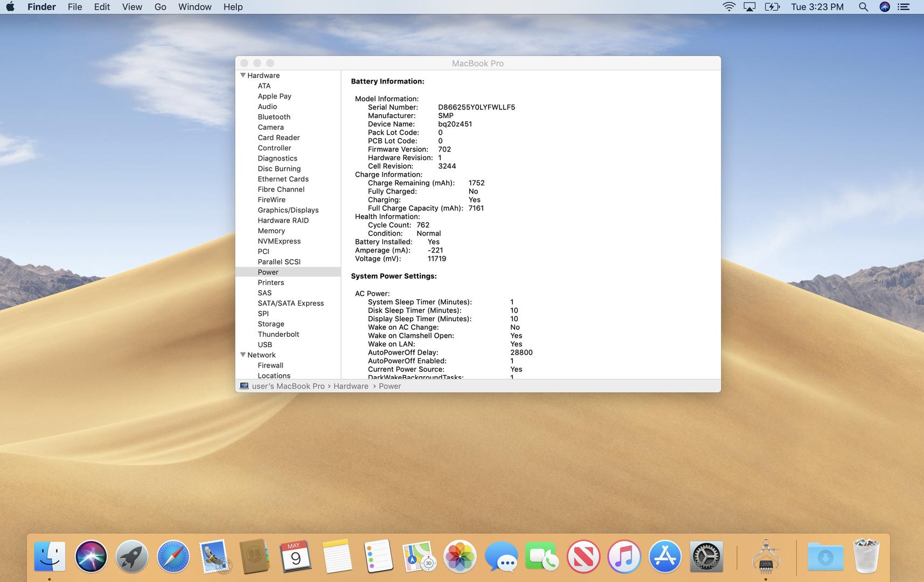Viewport: 924px width, 582px height.
Task: Open the Photos app in Dock
Action: [460, 557]
